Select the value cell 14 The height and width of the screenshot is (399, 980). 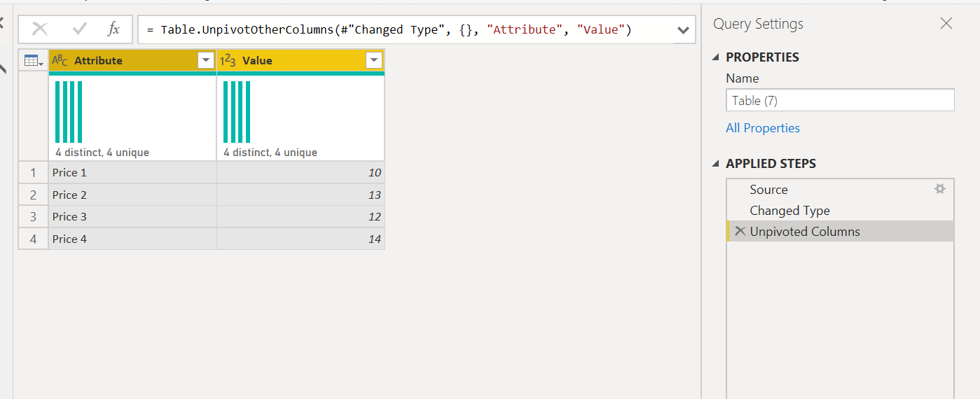coord(301,239)
